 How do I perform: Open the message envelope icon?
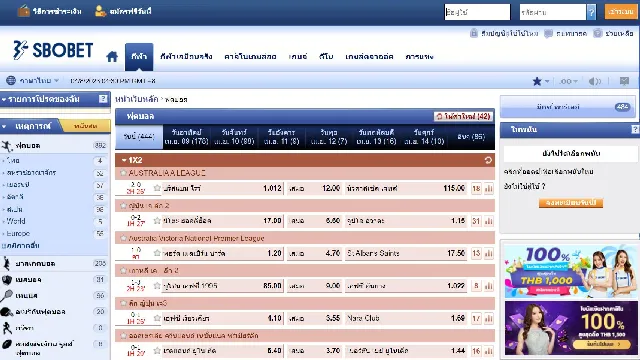point(624,81)
